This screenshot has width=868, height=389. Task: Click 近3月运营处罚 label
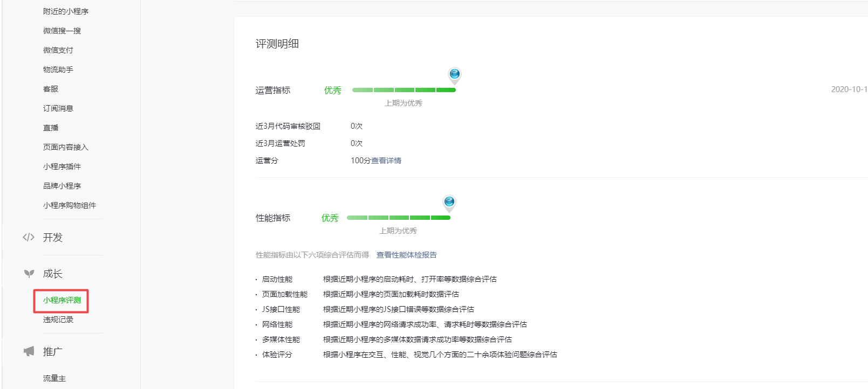[281, 143]
